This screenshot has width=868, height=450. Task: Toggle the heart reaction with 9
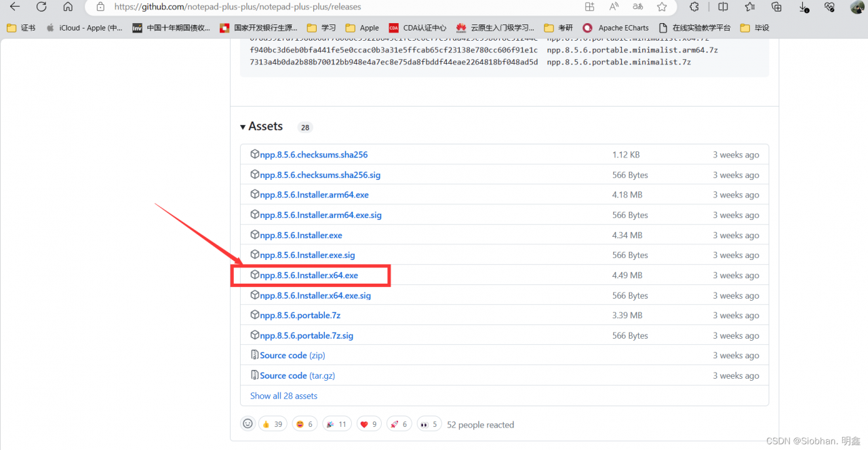[369, 424]
